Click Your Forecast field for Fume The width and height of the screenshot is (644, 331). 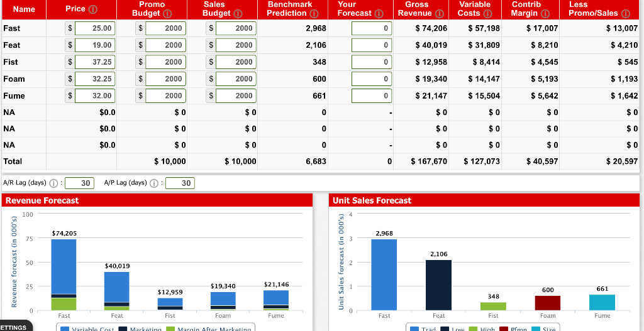[x=372, y=95]
